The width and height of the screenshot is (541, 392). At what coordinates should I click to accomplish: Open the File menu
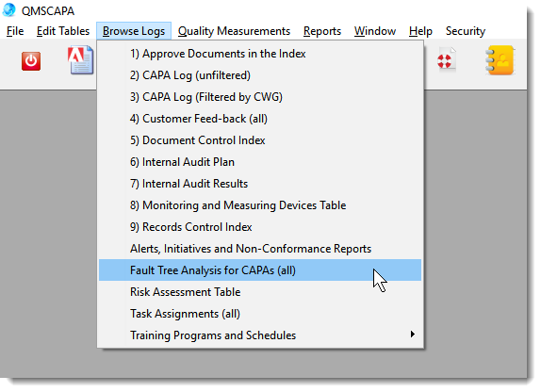15,31
